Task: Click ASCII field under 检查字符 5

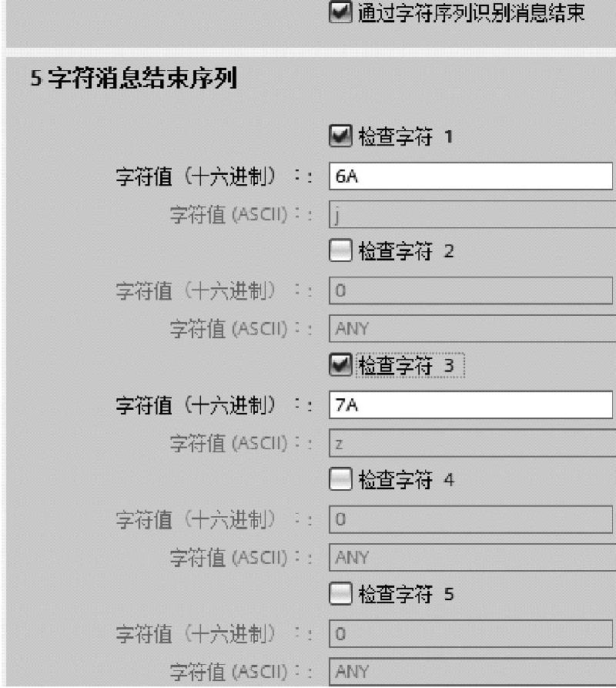Action: (x=471, y=671)
